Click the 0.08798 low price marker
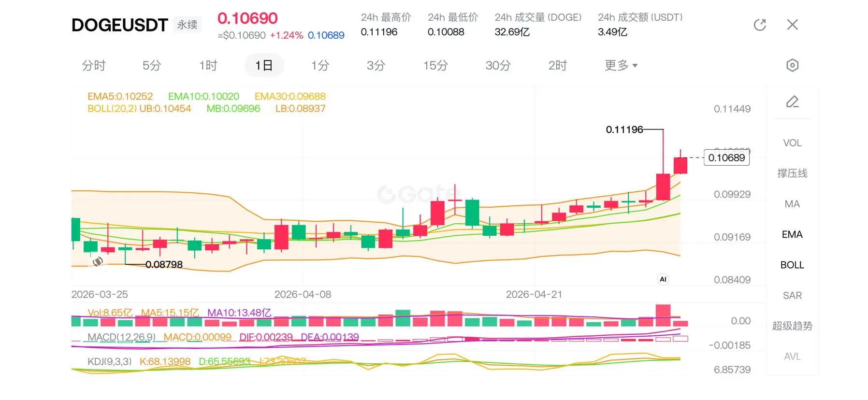This screenshot has width=868, height=400. click(164, 264)
